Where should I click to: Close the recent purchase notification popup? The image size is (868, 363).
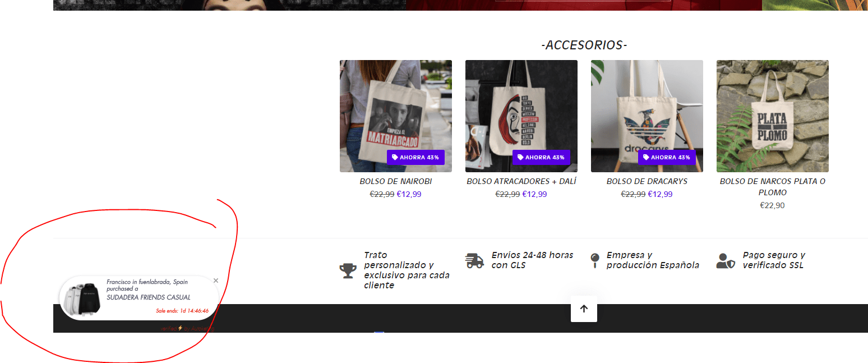click(216, 281)
